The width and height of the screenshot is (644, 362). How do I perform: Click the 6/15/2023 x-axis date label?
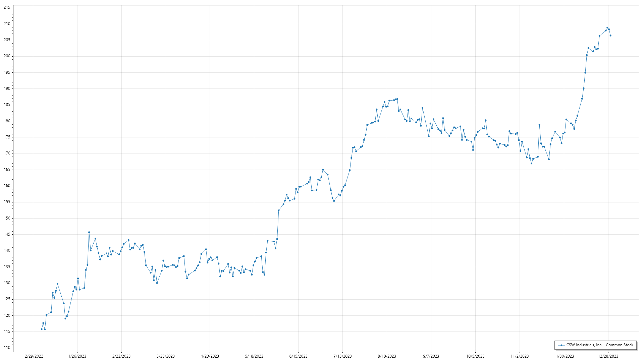298,356
